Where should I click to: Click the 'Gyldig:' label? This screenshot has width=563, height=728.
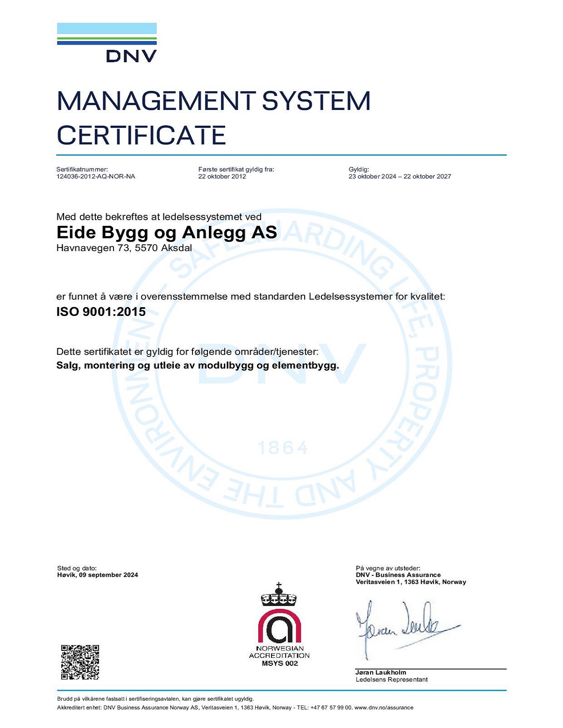(359, 169)
